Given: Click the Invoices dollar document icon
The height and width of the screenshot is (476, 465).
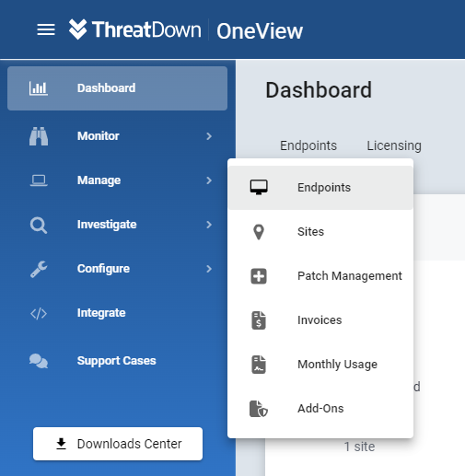Looking at the screenshot, I should tap(259, 320).
